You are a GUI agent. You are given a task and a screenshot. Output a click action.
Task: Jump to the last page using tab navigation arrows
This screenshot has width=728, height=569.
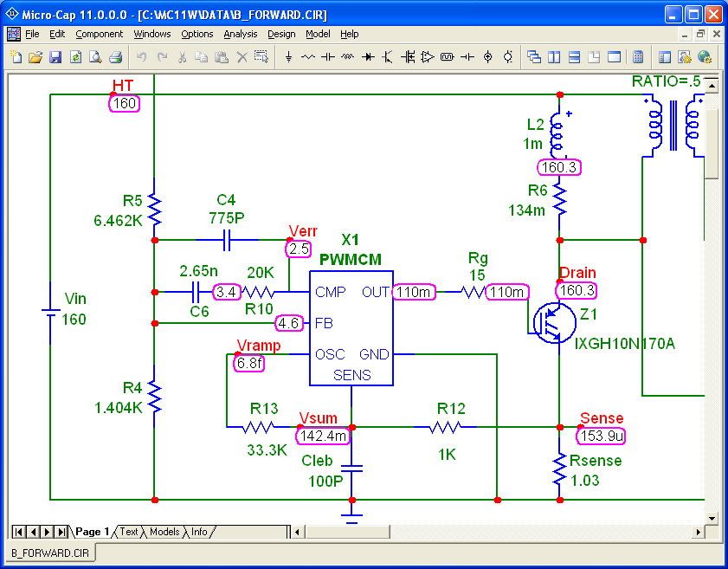click(x=60, y=532)
